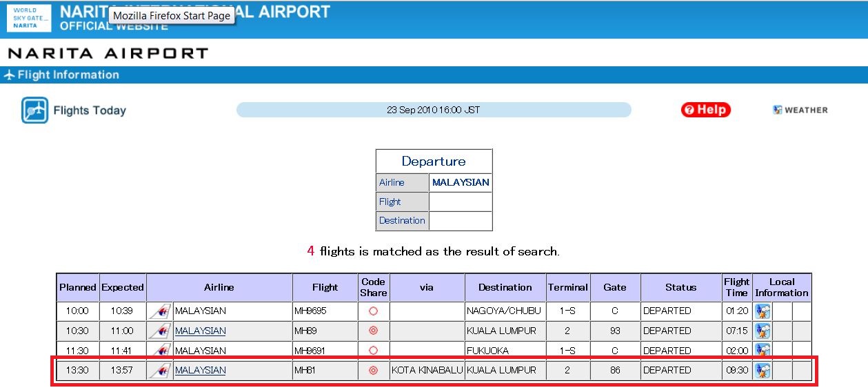Viewport: 868px width, 390px height.
Task: Click the NARITA AIRPORT title text
Action: pos(108,53)
